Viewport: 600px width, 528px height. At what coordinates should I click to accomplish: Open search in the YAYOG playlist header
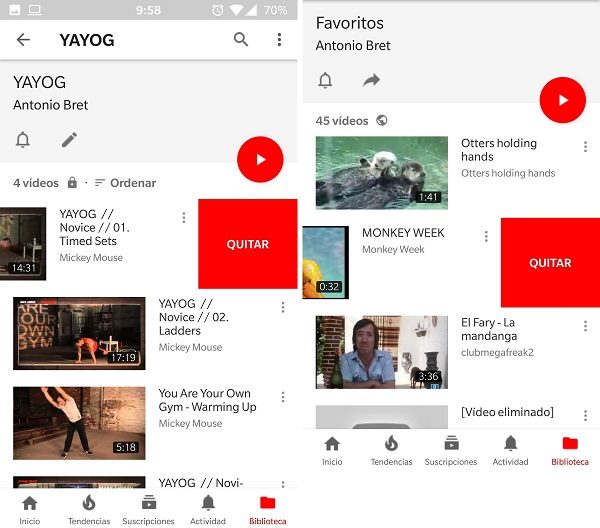[241, 40]
